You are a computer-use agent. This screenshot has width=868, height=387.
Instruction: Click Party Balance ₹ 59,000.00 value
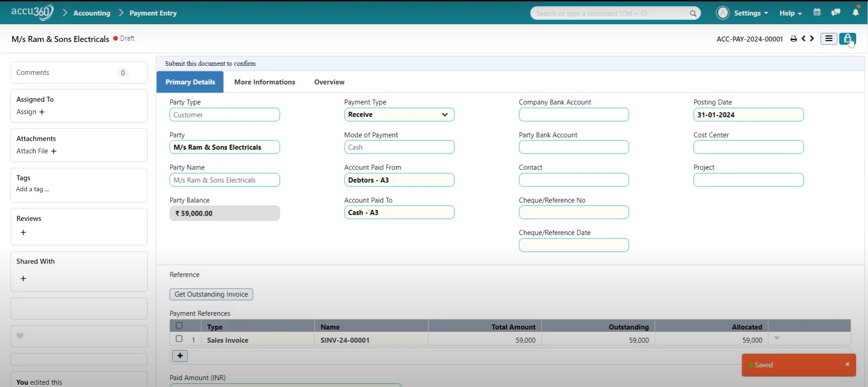[225, 213]
